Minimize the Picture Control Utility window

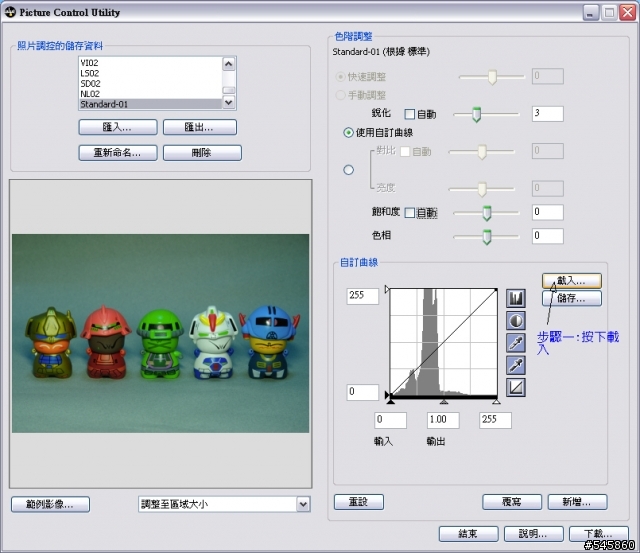tap(590, 13)
